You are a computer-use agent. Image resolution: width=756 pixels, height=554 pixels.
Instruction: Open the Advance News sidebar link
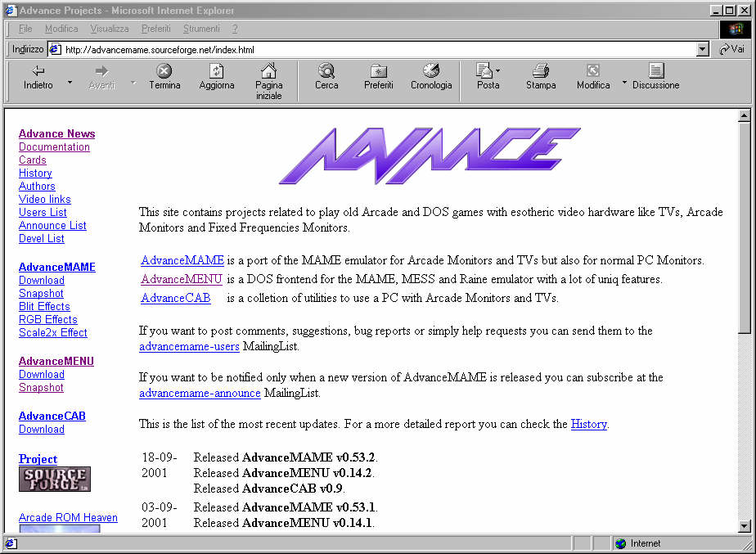point(57,133)
